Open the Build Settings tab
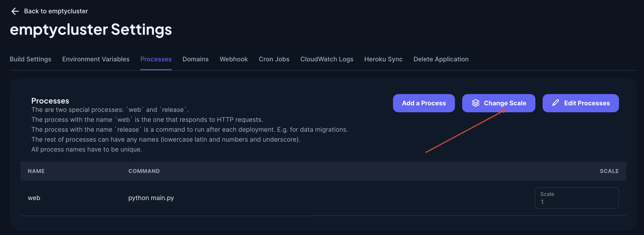Screen dimensions: 644x235 point(30,59)
